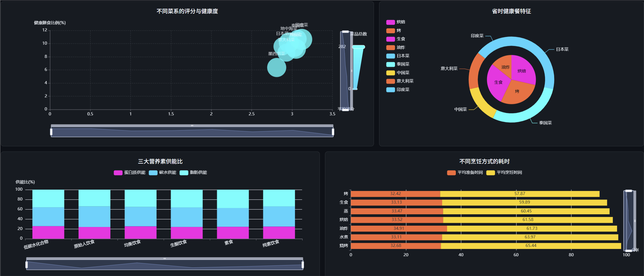Click the move grip atop the nutrient chart's zoom bar
This screenshot has height=276, width=644.
click(165, 259)
